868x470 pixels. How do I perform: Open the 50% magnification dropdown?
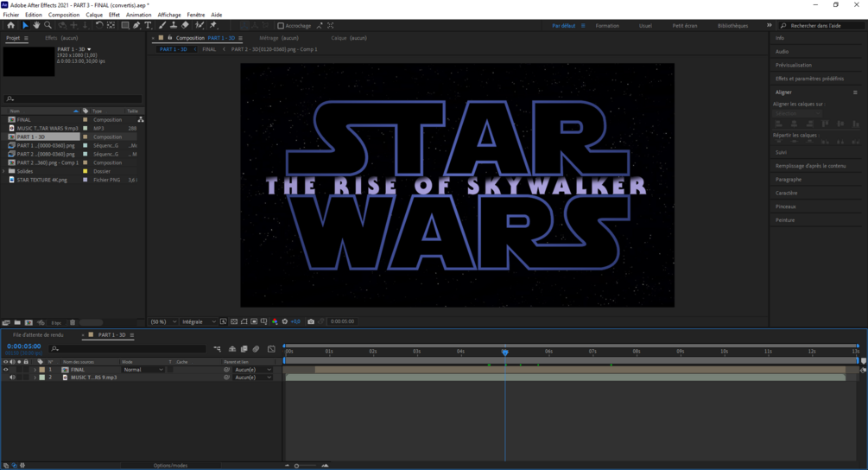click(x=164, y=321)
